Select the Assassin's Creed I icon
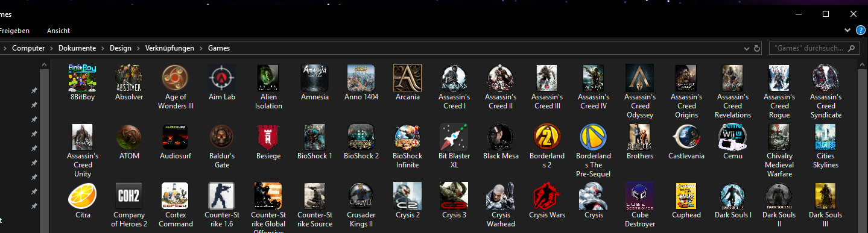 pos(454,78)
